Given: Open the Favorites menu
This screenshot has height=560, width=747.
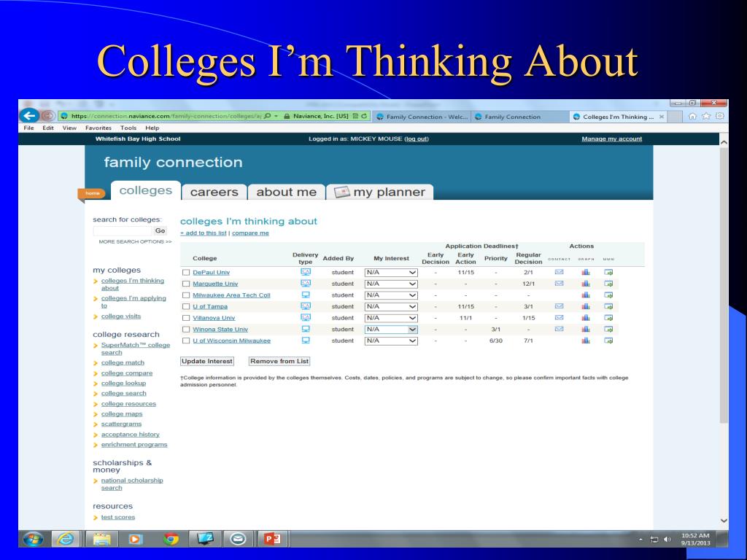Looking at the screenshot, I should click(98, 128).
